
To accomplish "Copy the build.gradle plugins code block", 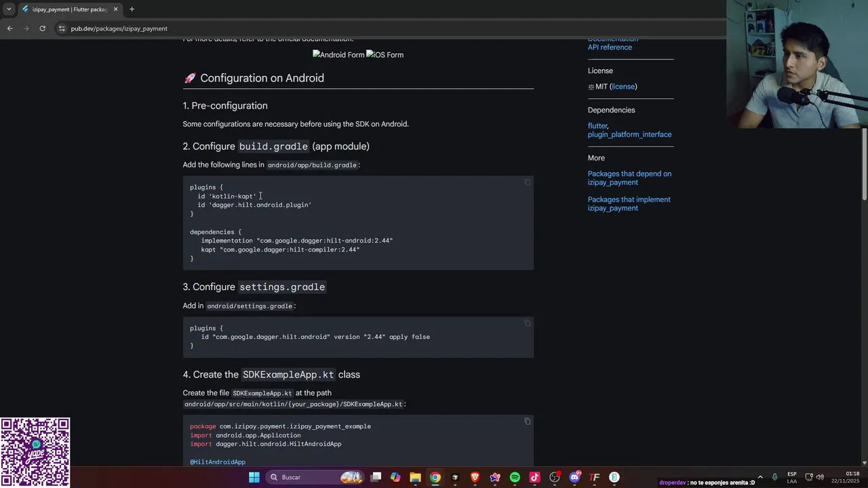I will coord(528,182).
